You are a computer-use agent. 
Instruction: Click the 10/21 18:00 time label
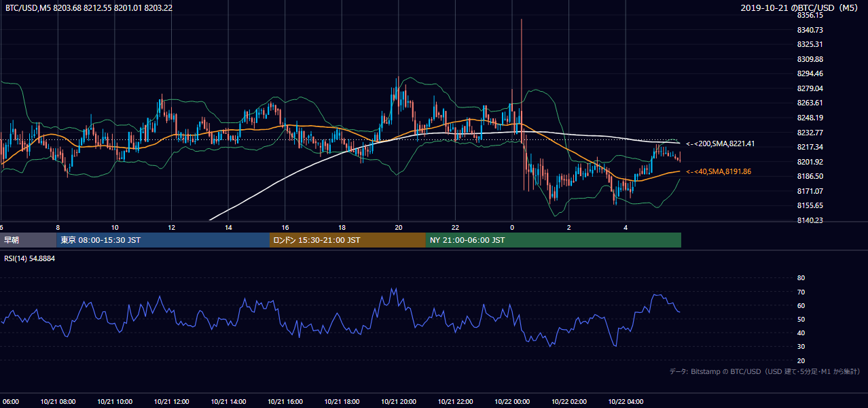tap(342, 401)
